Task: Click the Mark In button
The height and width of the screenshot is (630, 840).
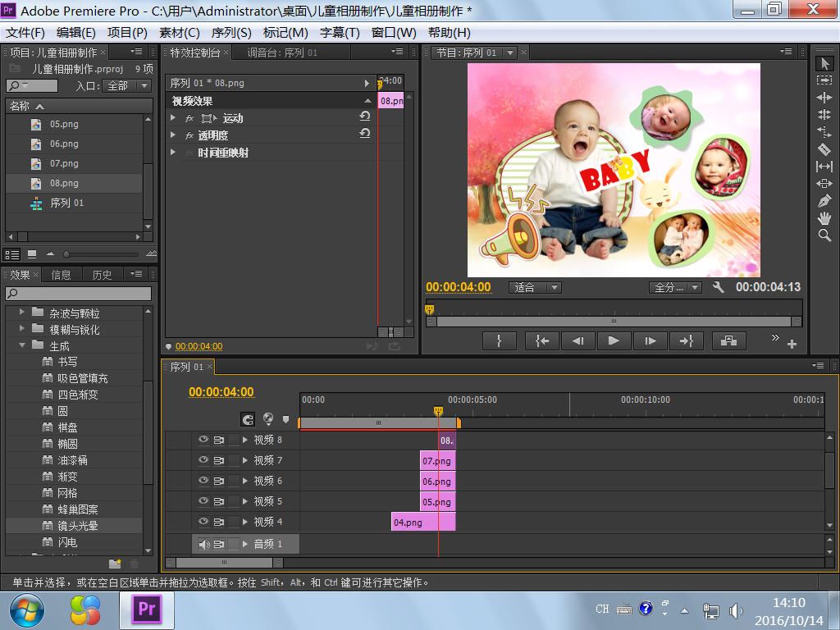Action: coord(499,340)
